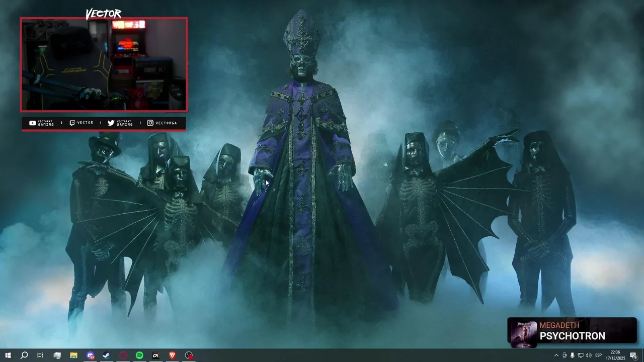
Task: Click the webcam feed overlay
Action: coord(104,64)
